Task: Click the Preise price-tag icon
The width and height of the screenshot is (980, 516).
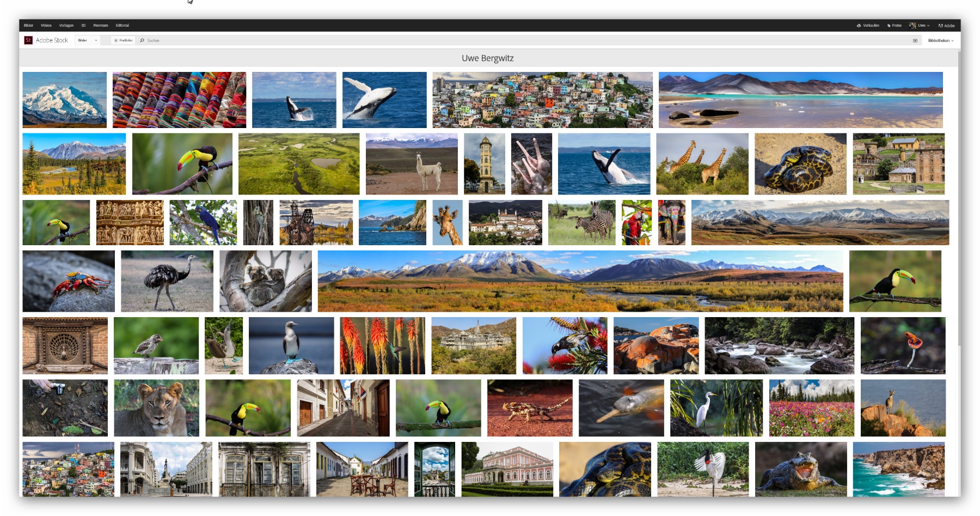Action: pyautogui.click(x=889, y=25)
